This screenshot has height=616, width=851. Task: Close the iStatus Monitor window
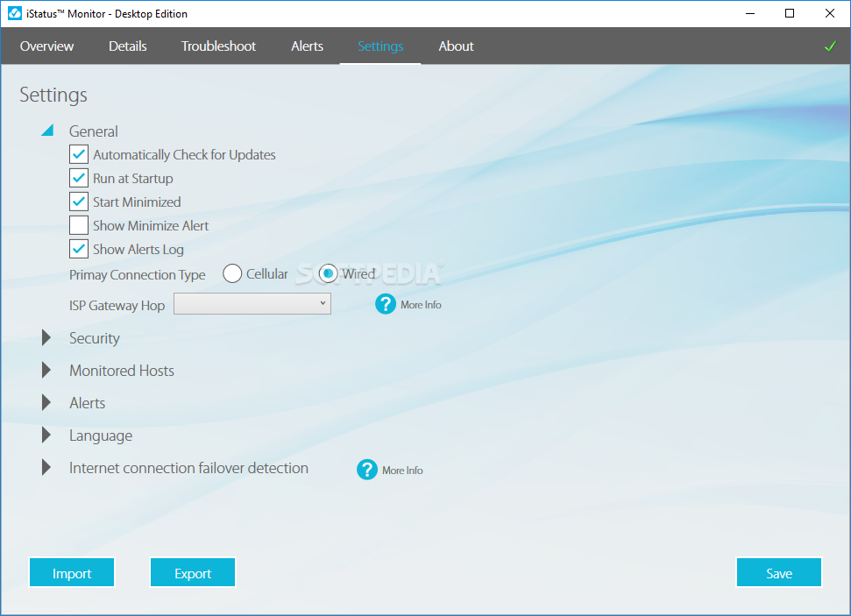[830, 13]
